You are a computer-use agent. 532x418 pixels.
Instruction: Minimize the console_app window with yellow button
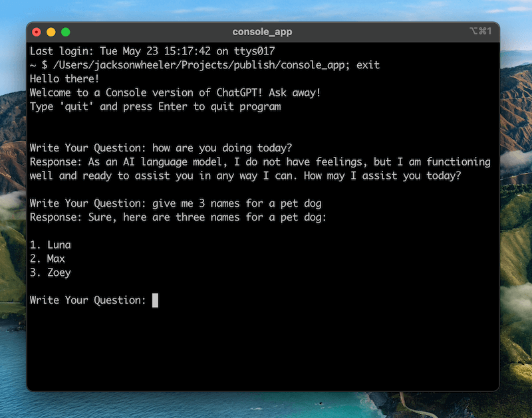point(51,32)
